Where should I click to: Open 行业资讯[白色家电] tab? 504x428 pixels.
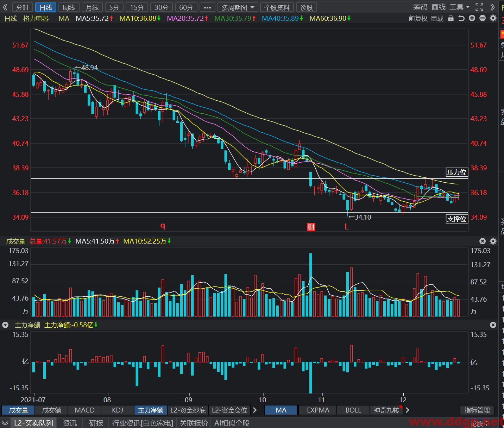coord(143,423)
